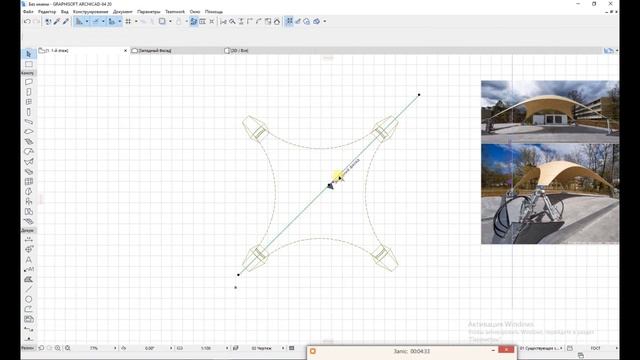Click the Undo arrow in the top toolbar
Image resolution: width=640 pixels, height=360 pixels.
pyautogui.click(x=27, y=21)
